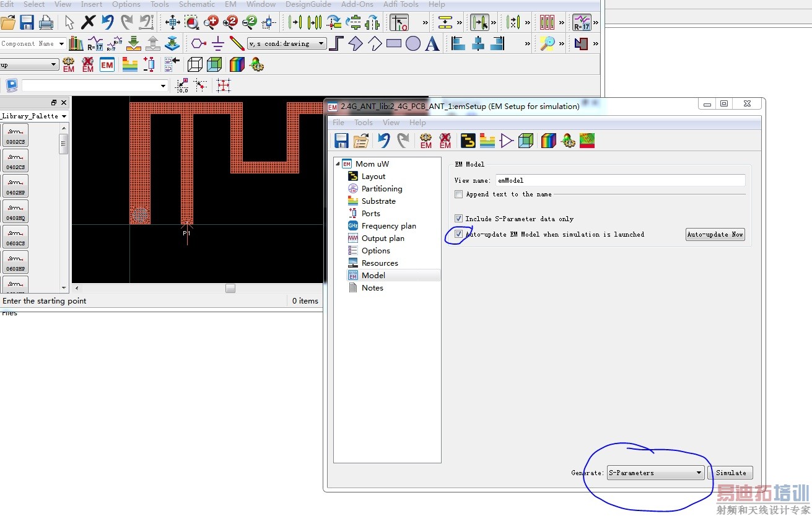812x516 pixels.
Task: Expand the overflow chevron after the magnifier icon
Action: 562,43
